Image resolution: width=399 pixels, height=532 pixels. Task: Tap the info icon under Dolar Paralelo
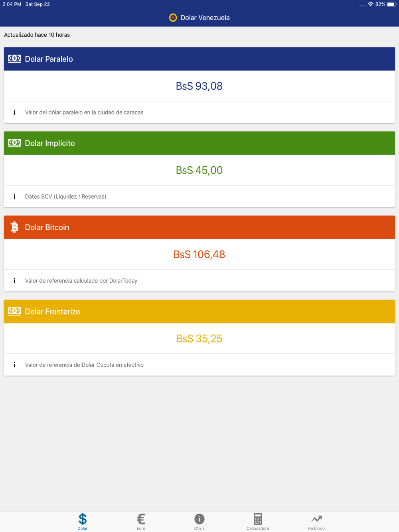[14, 112]
